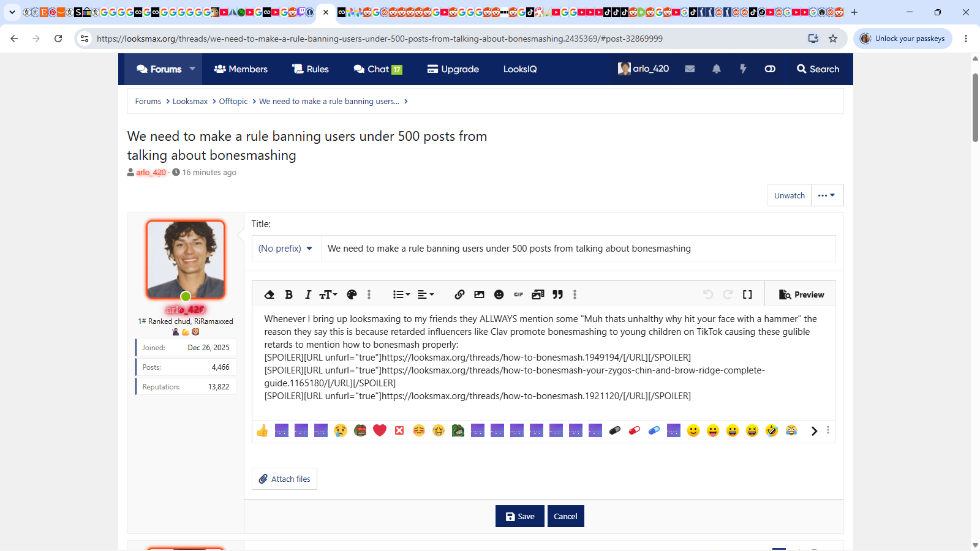Image resolution: width=980 pixels, height=551 pixels.
Task: Open the smilies emoji picker
Action: click(x=499, y=294)
